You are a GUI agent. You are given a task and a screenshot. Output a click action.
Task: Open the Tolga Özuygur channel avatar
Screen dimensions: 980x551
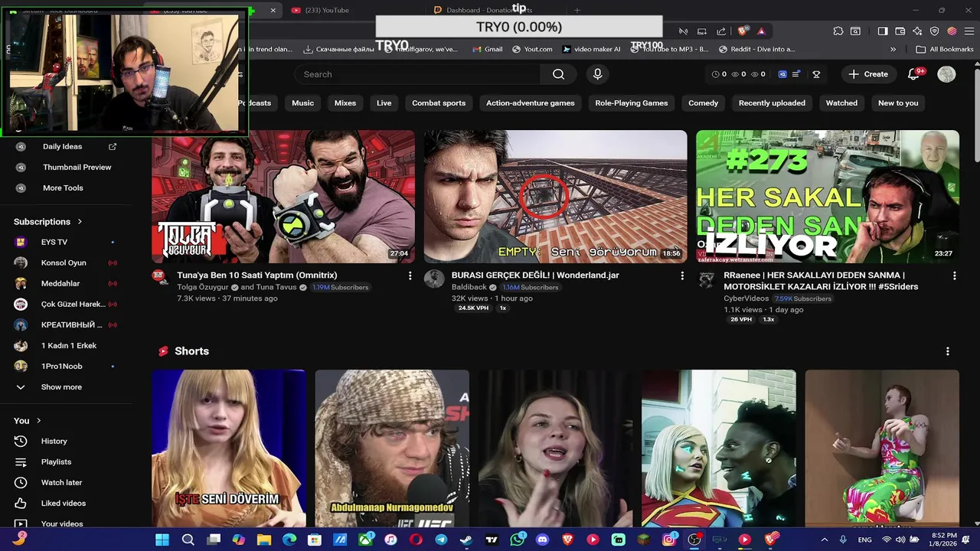point(160,277)
